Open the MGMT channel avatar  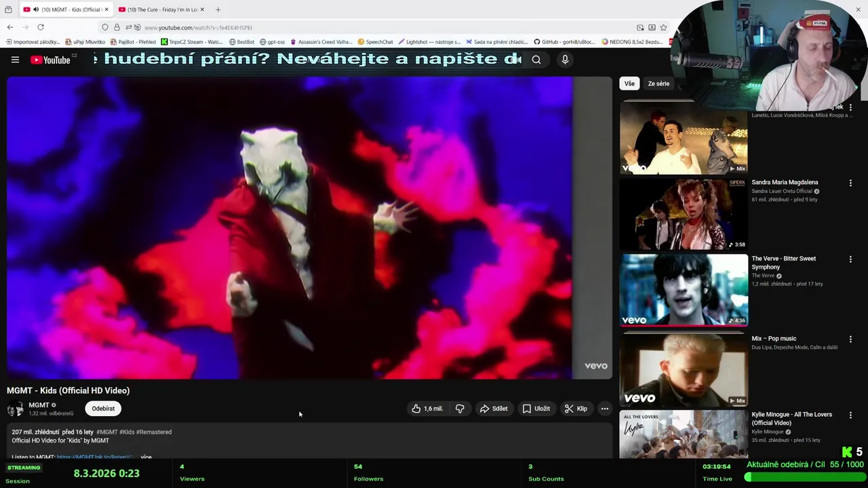point(15,409)
